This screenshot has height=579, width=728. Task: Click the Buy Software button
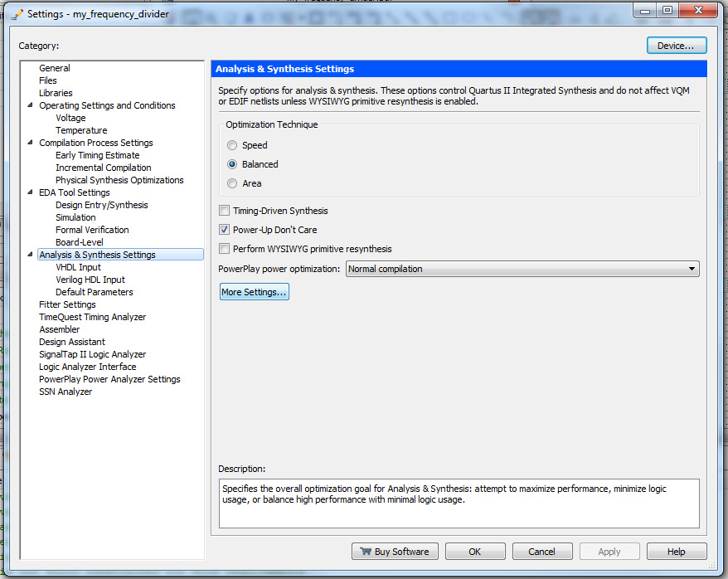click(x=395, y=552)
